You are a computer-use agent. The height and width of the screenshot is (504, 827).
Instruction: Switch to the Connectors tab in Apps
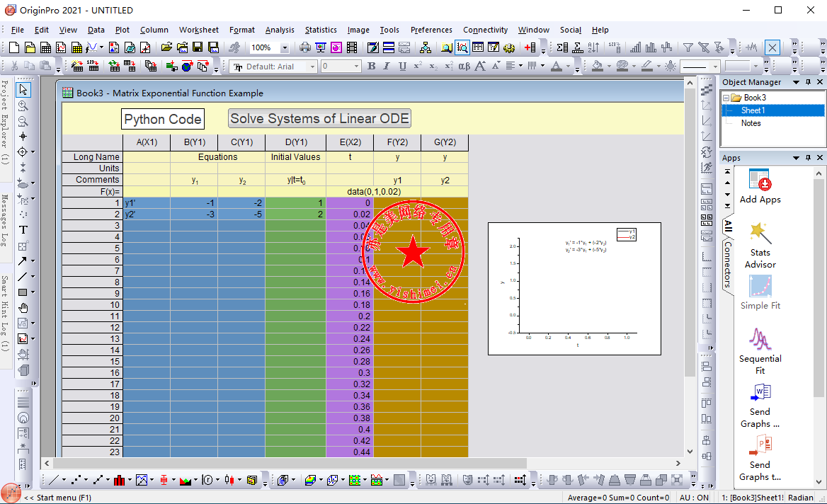pos(728,265)
